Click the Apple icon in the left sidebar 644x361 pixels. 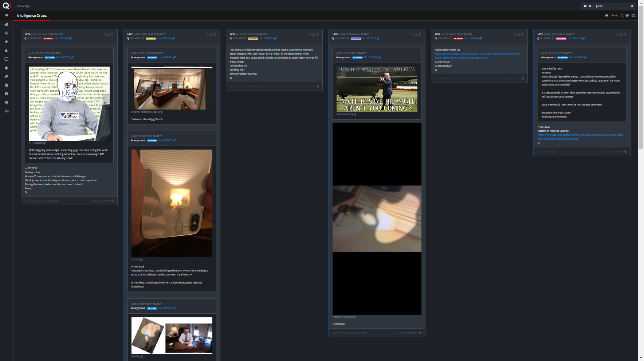coord(6,51)
